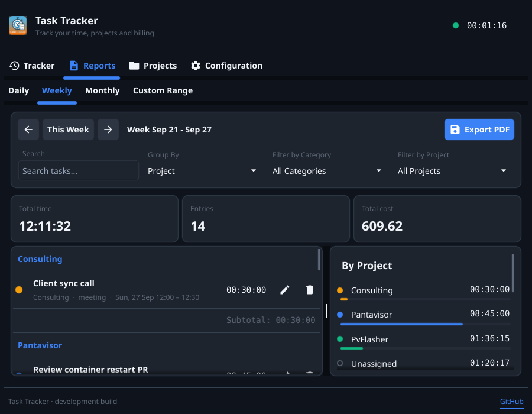Focus the Search tasks input field
Viewport: 532px width, 414px height.
(79, 170)
